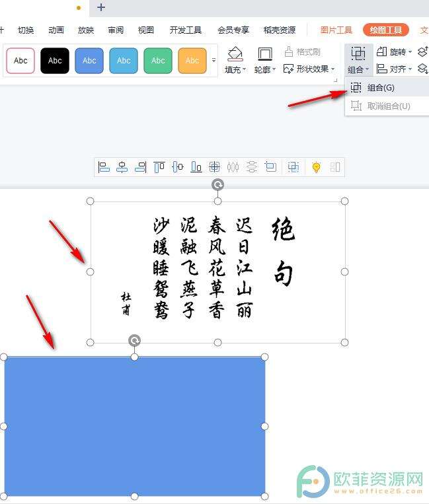
Task: Open the 会员专享 (Member) tab
Action: click(x=233, y=30)
